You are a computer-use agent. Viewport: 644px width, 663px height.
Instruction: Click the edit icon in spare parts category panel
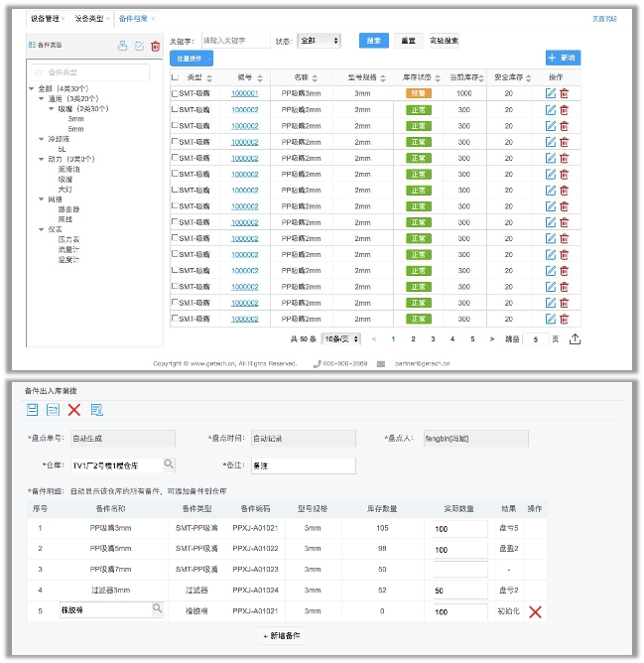[x=139, y=46]
